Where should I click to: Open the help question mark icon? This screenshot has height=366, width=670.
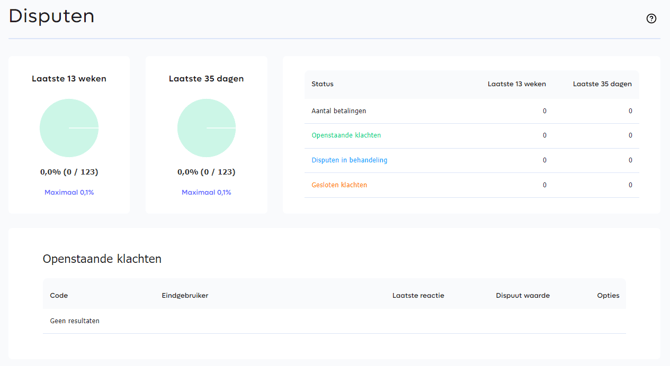pos(651,18)
